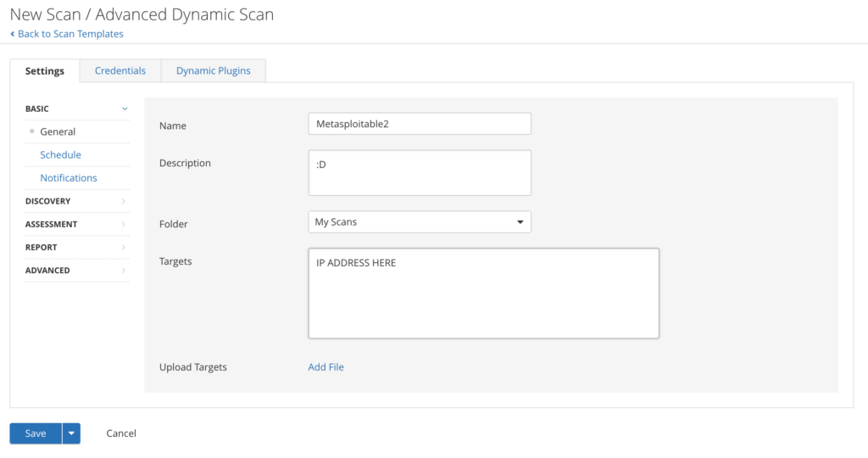Expand the REPORT section
Image resolution: width=868 pixels, height=458 pixels.
point(77,247)
